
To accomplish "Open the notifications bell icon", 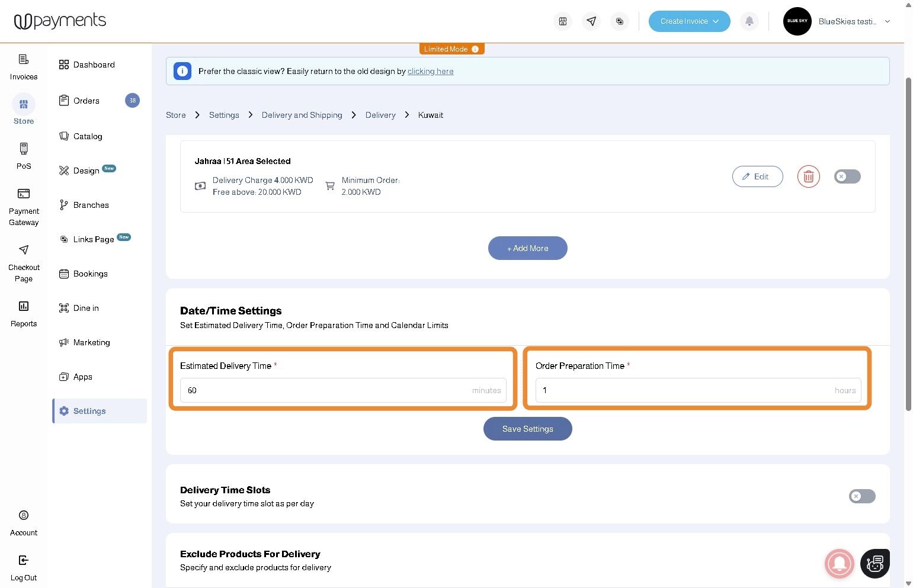I will click(749, 21).
